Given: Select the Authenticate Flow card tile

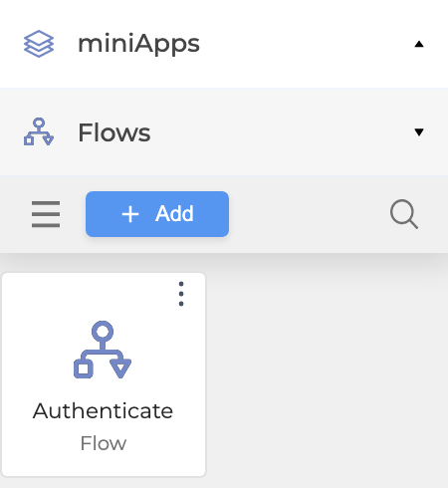Looking at the screenshot, I should [104, 374].
